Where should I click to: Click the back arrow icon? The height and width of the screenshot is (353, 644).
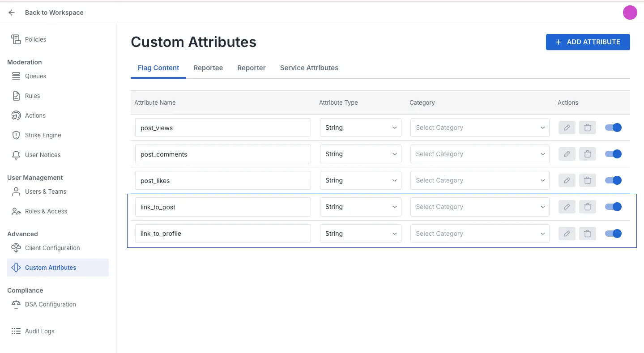12,13
